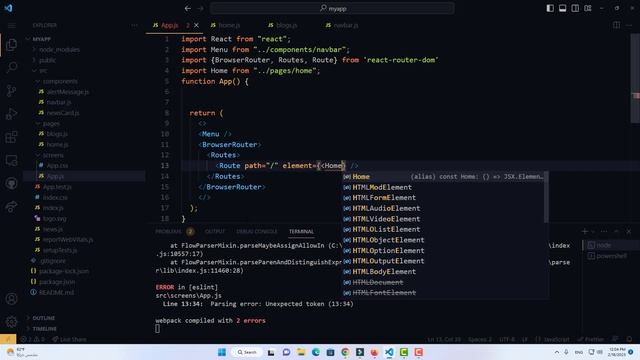This screenshot has width=640, height=360.
Task: Switch to the PROBLEMS panel tab
Action: pyautogui.click(x=168, y=231)
